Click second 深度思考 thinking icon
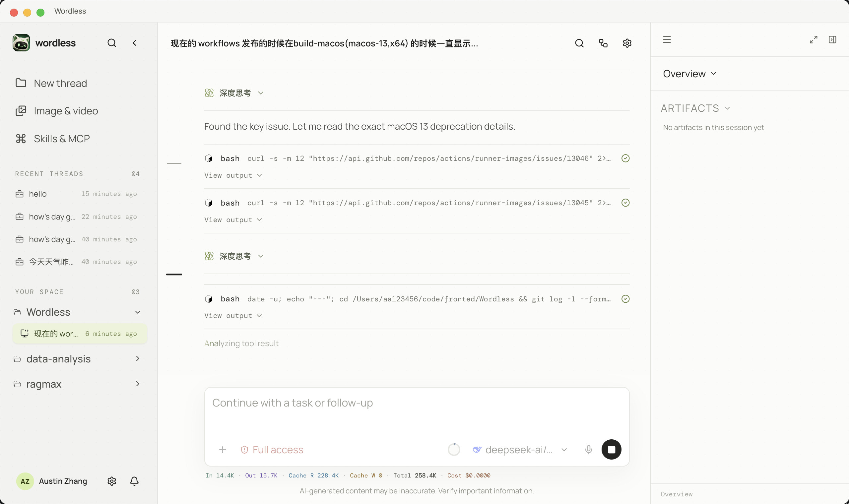Viewport: 849px width, 504px height. click(x=209, y=256)
